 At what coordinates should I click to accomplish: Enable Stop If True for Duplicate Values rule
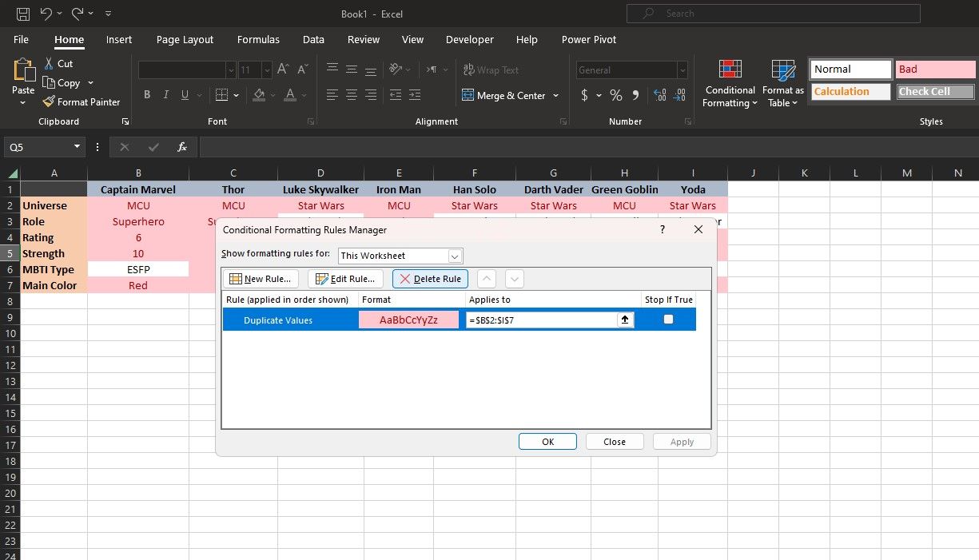668,319
